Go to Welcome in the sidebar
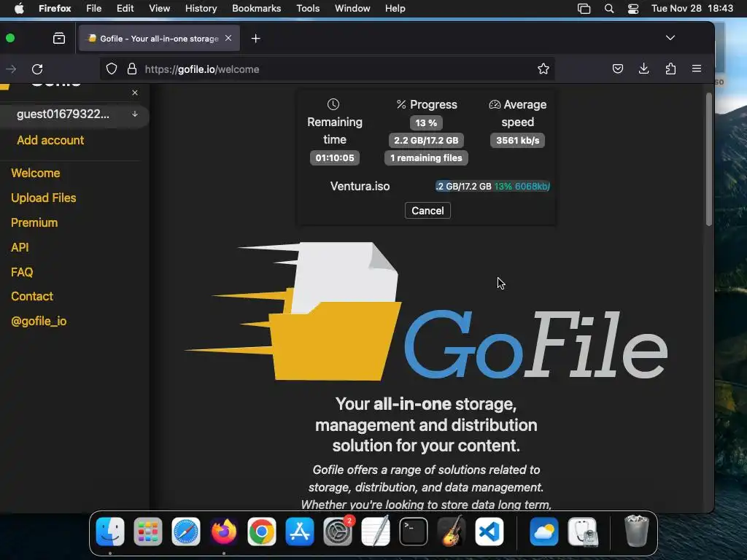The height and width of the screenshot is (560, 747). point(36,174)
